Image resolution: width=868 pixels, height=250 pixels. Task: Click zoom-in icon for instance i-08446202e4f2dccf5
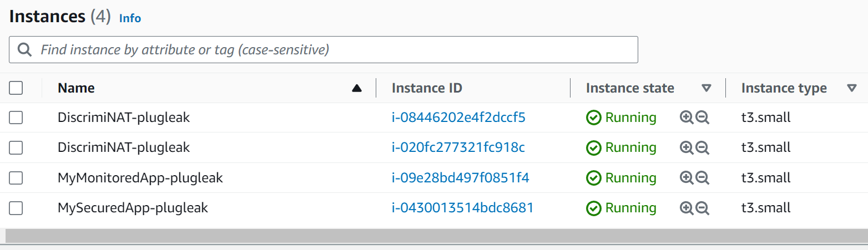[x=687, y=118]
